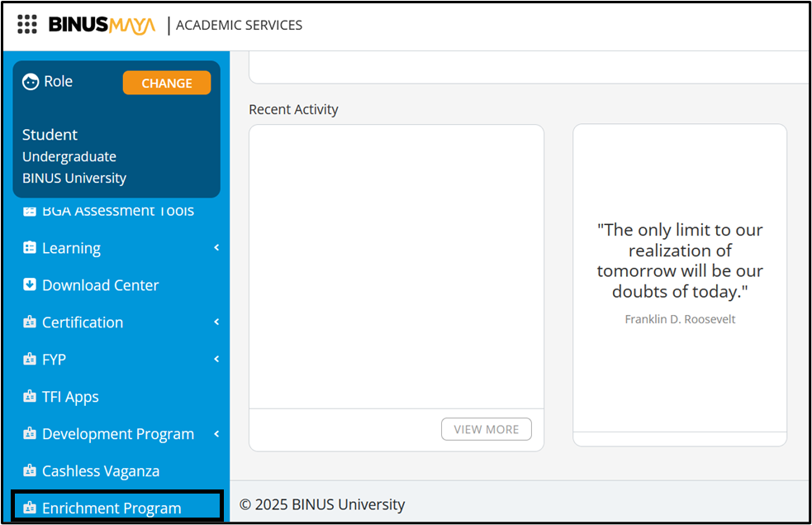
Task: Click the VIEW MORE button
Action: (x=487, y=429)
